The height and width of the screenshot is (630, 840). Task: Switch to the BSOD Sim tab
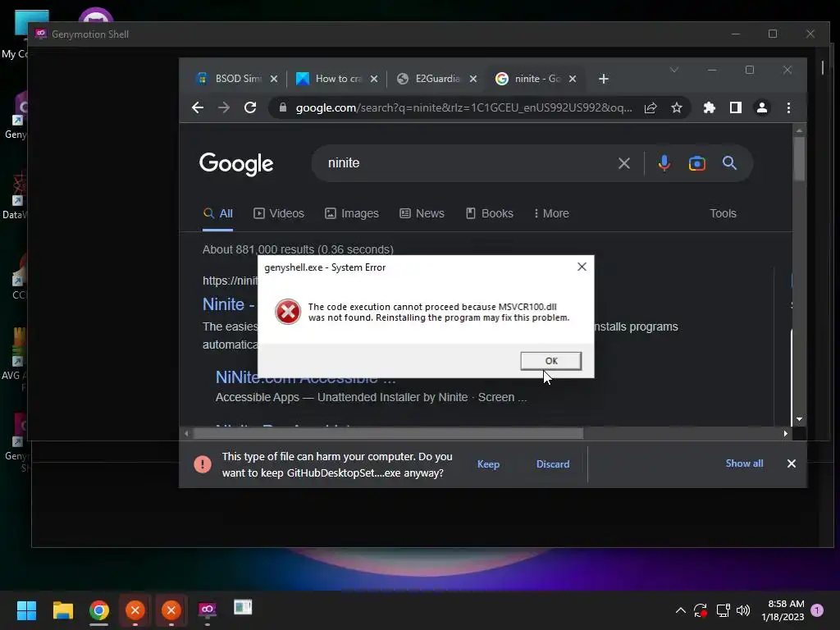pyautogui.click(x=229, y=79)
